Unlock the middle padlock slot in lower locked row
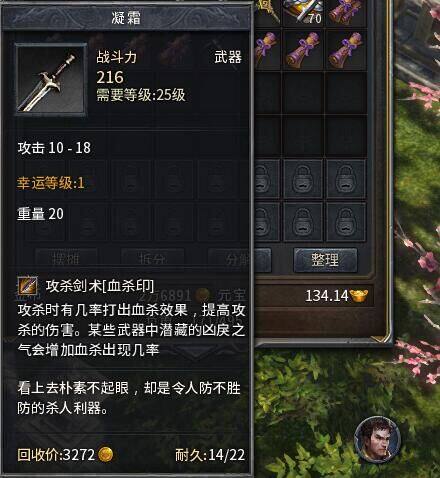440x478 pixels. click(x=303, y=221)
